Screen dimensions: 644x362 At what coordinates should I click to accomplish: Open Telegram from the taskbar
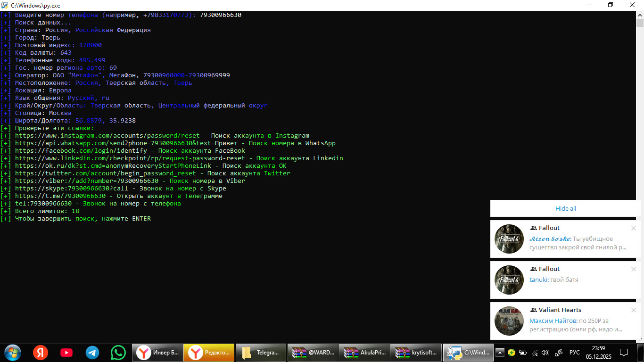coord(92,352)
